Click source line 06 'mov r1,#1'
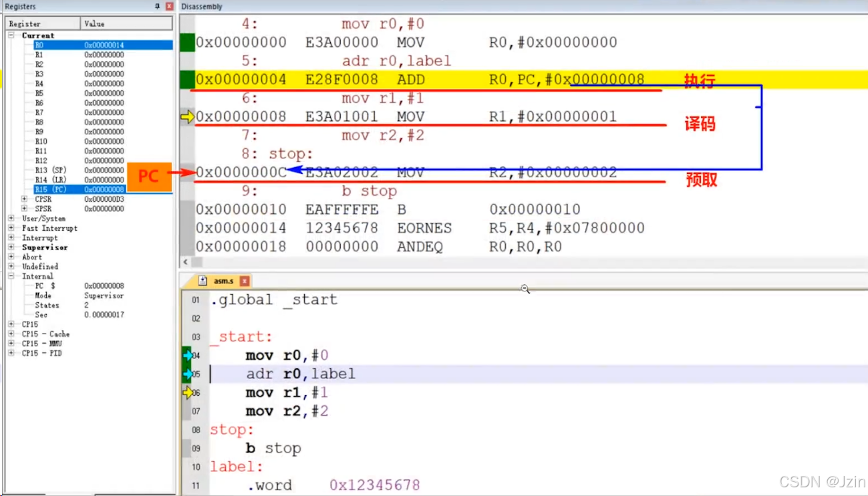Screen dimensions: 868x496 (287, 393)
